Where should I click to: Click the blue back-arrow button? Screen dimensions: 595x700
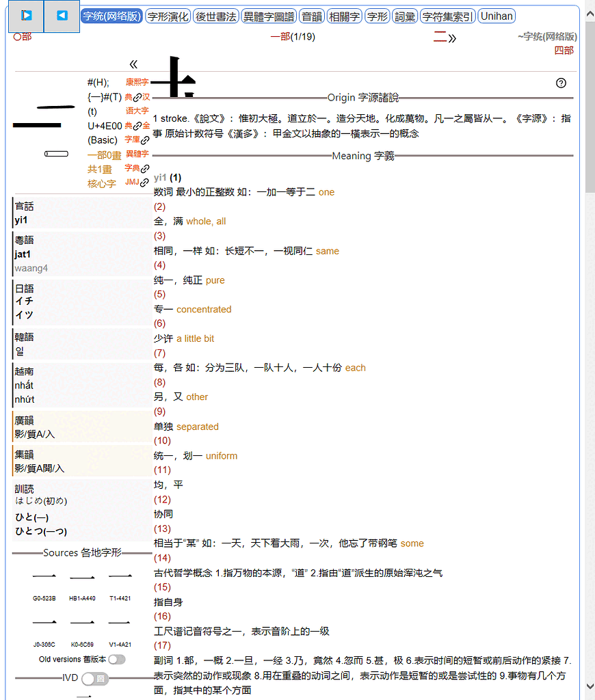(62, 16)
